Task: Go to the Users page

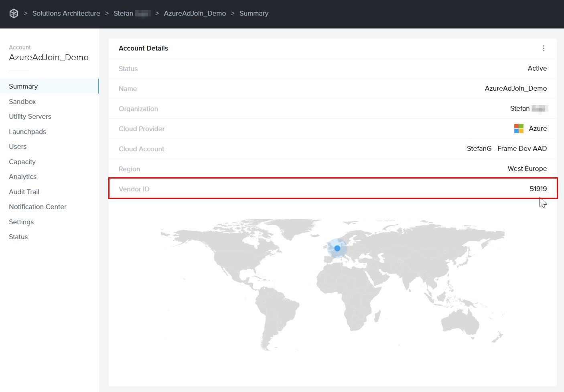Action: tap(18, 147)
